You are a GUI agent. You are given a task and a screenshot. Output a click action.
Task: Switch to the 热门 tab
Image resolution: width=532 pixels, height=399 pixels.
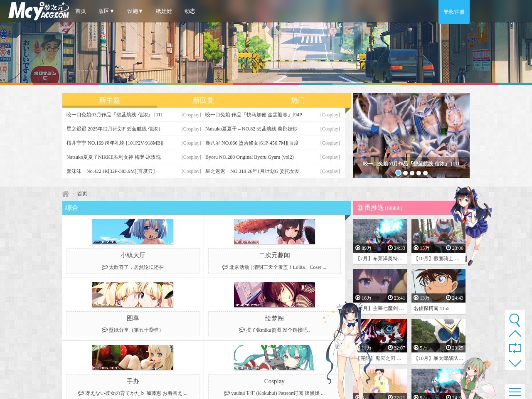tap(298, 100)
